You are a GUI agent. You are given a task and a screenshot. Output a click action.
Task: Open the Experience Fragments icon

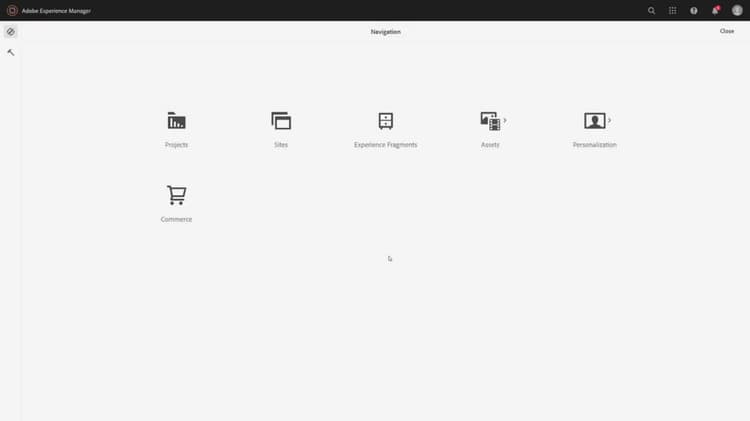tap(386, 121)
